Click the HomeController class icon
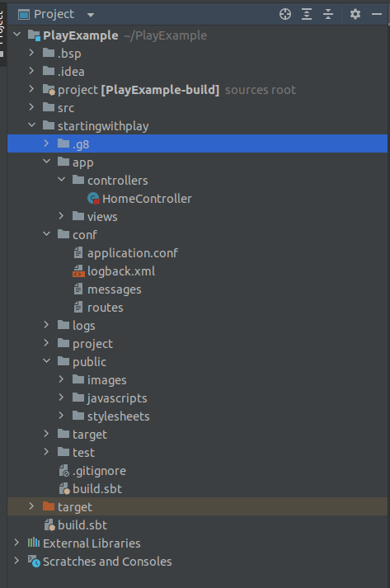 [x=93, y=199]
